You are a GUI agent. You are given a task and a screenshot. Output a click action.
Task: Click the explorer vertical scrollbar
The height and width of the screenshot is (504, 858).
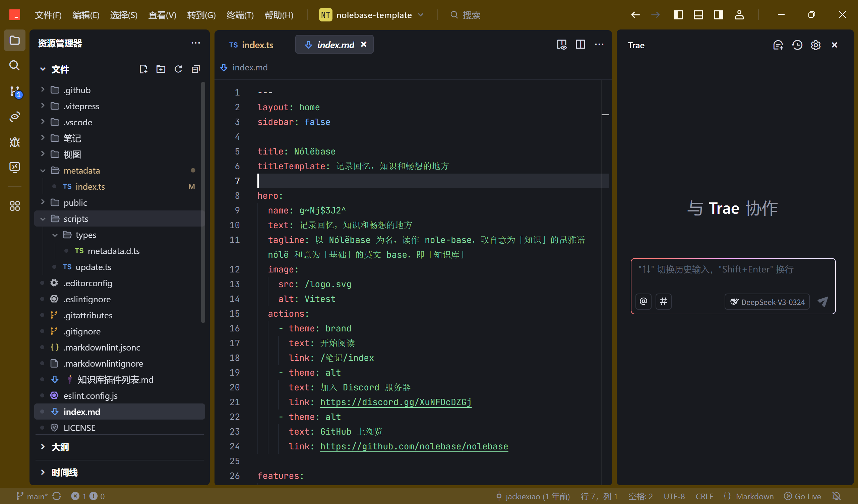(x=203, y=202)
